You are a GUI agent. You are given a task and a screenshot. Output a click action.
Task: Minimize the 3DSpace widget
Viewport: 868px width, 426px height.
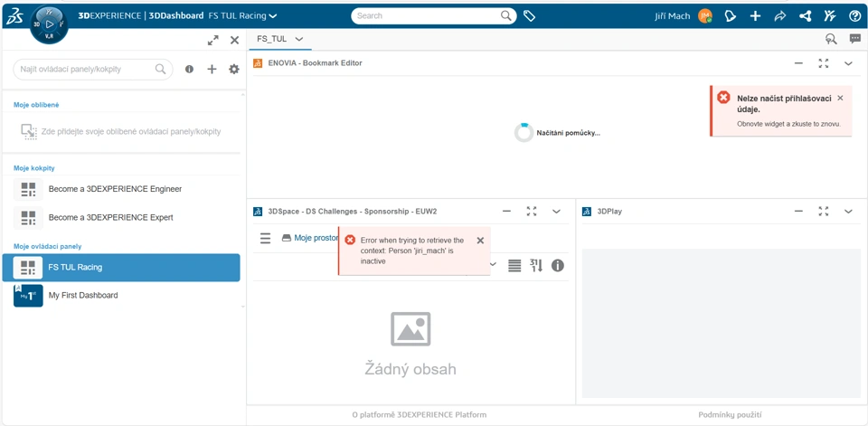click(x=506, y=211)
